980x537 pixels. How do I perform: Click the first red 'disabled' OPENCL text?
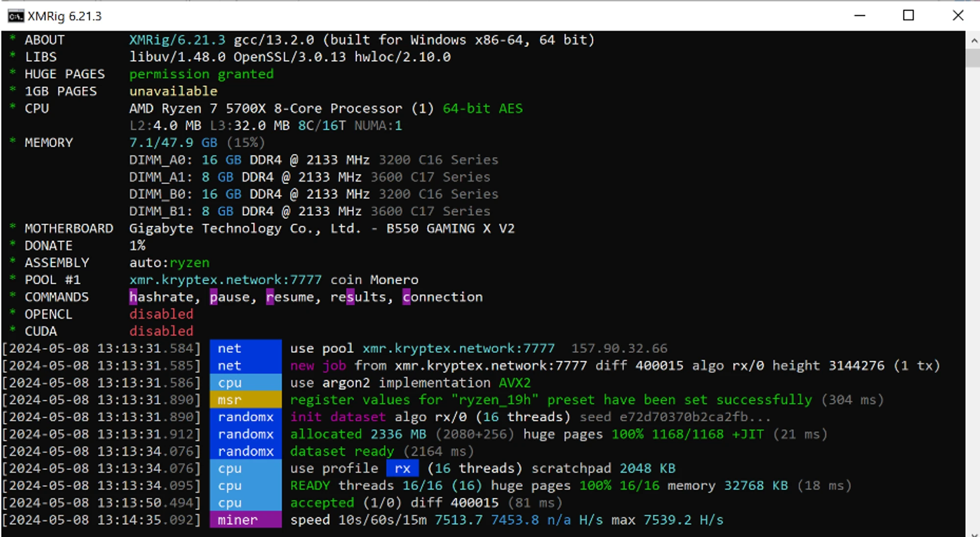161,314
